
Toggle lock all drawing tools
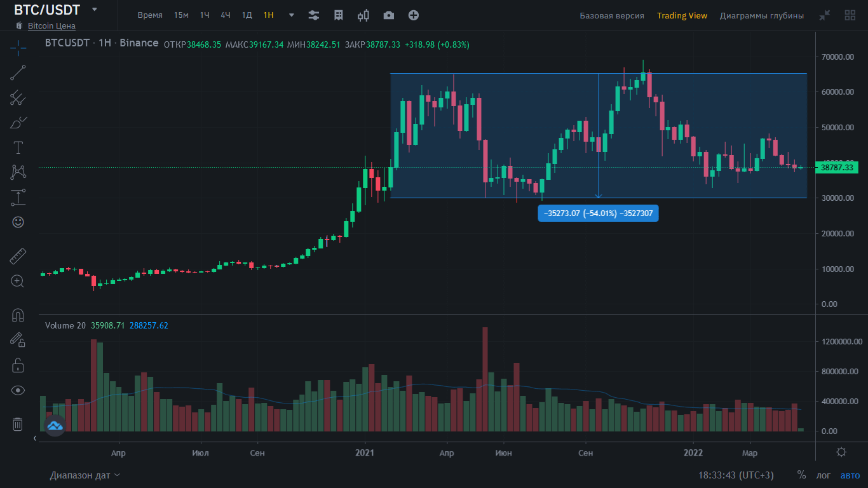tap(18, 365)
